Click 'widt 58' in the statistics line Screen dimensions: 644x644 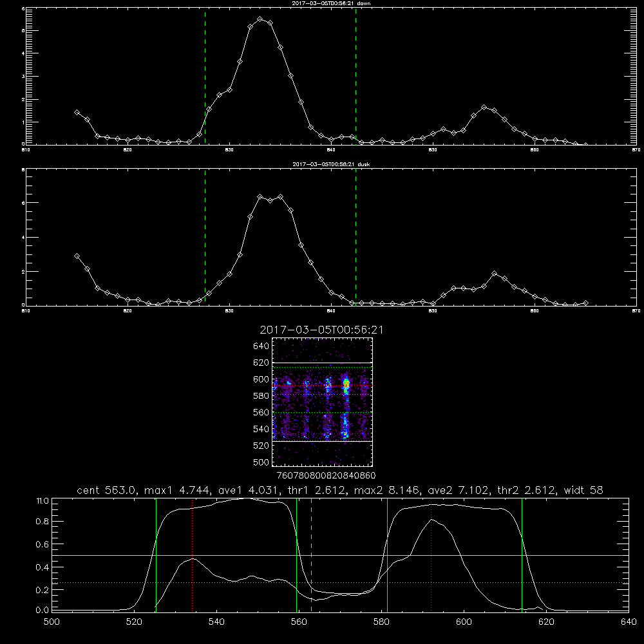tap(583, 490)
